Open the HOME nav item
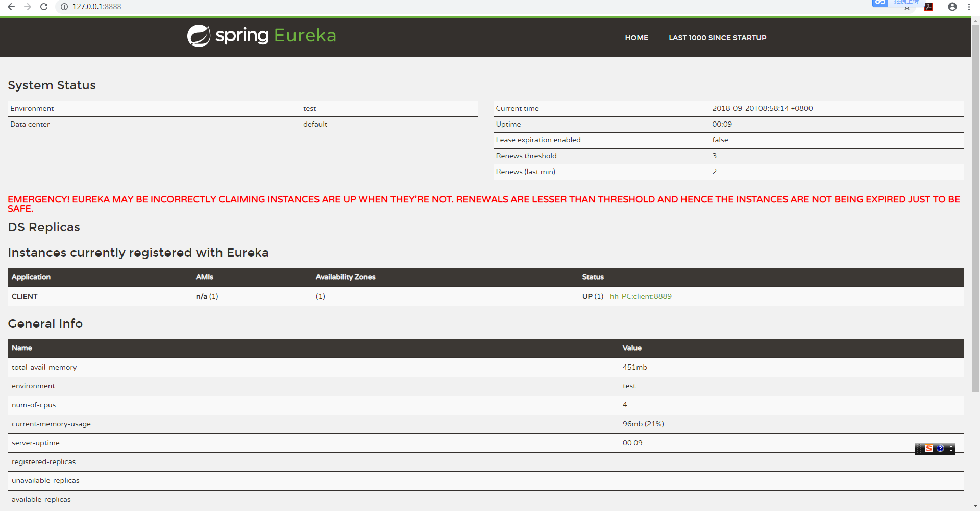980x511 pixels. (636, 38)
